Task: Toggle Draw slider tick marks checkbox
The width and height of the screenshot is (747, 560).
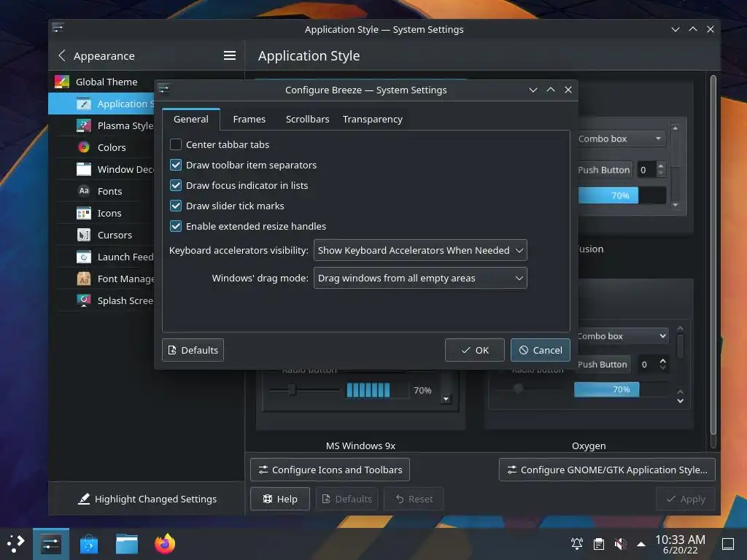Action: [176, 206]
